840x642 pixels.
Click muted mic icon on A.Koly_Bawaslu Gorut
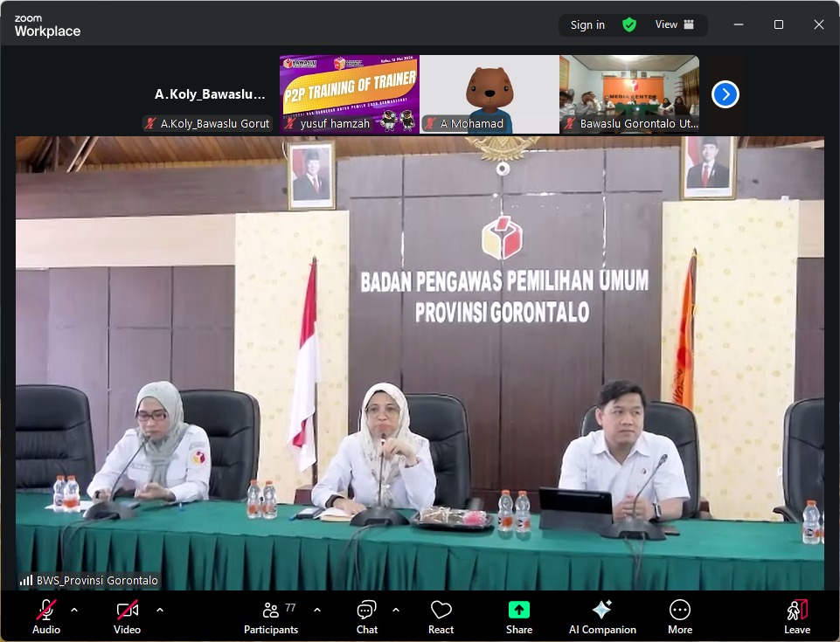[150, 124]
